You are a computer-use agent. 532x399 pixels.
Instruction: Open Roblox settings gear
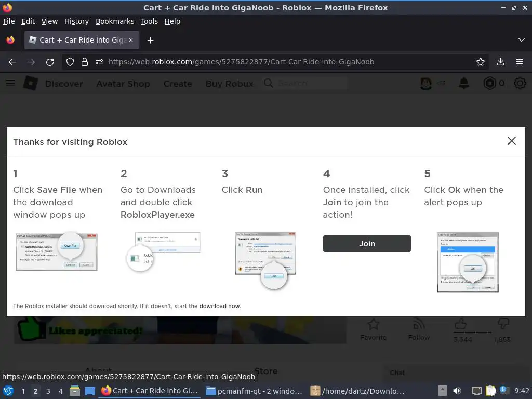pyautogui.click(x=520, y=84)
